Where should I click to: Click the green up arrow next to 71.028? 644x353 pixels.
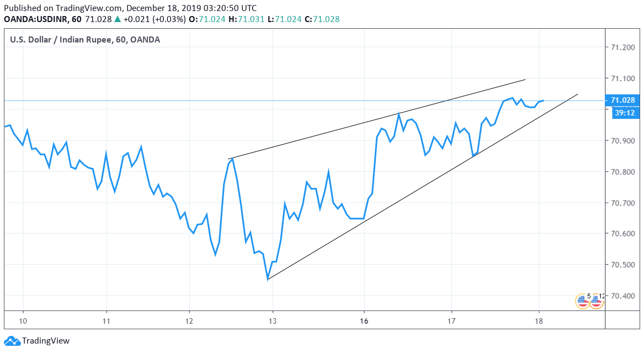pyautogui.click(x=117, y=19)
